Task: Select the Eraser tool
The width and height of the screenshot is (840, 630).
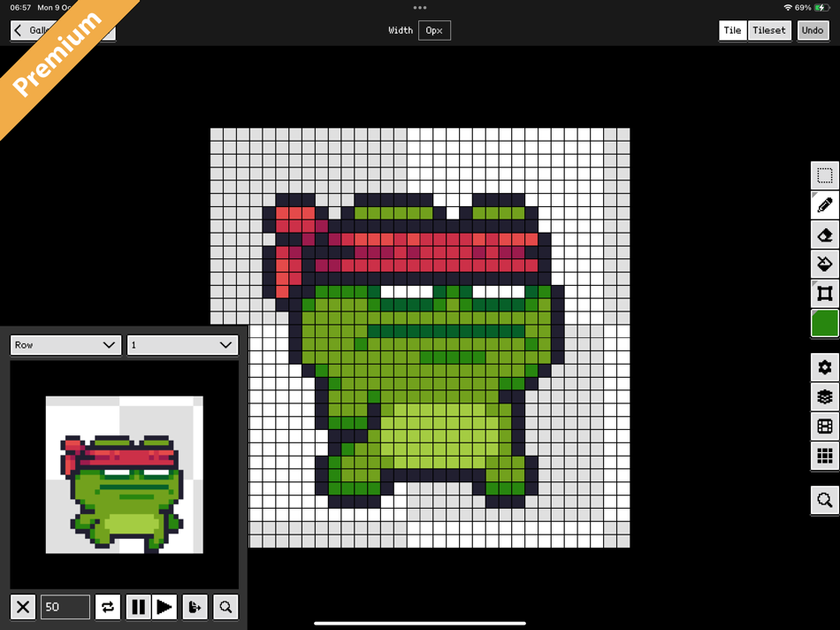Action: click(x=824, y=234)
